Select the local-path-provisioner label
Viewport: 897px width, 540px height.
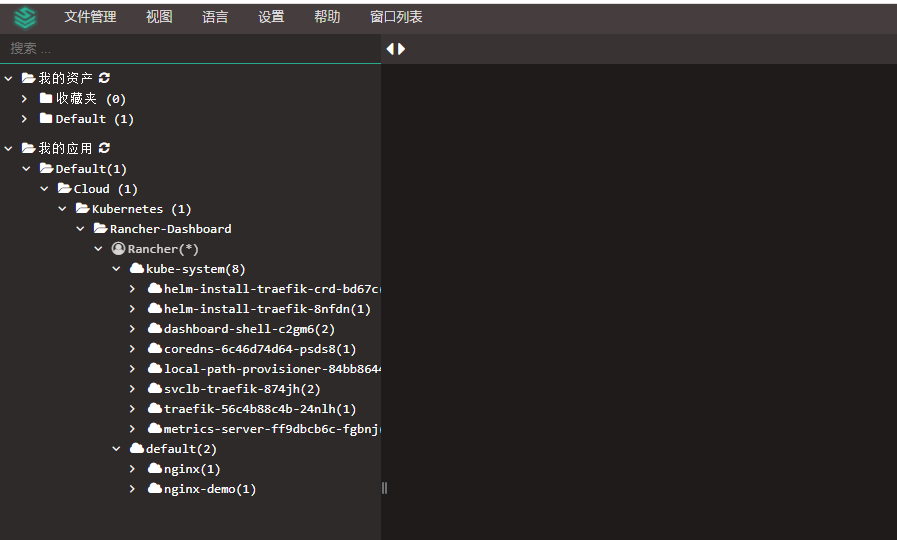[272, 369]
